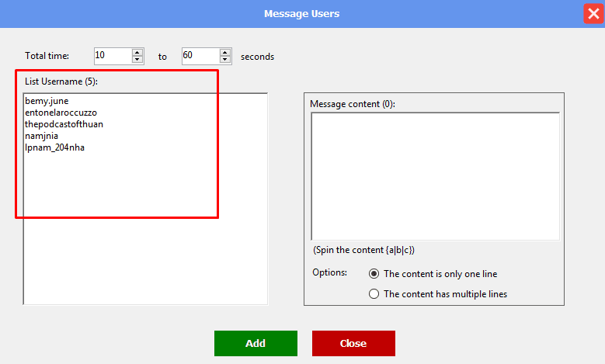605x364 pixels.
Task: Increase the maximum time of 60 seconds
Action: coord(225,53)
